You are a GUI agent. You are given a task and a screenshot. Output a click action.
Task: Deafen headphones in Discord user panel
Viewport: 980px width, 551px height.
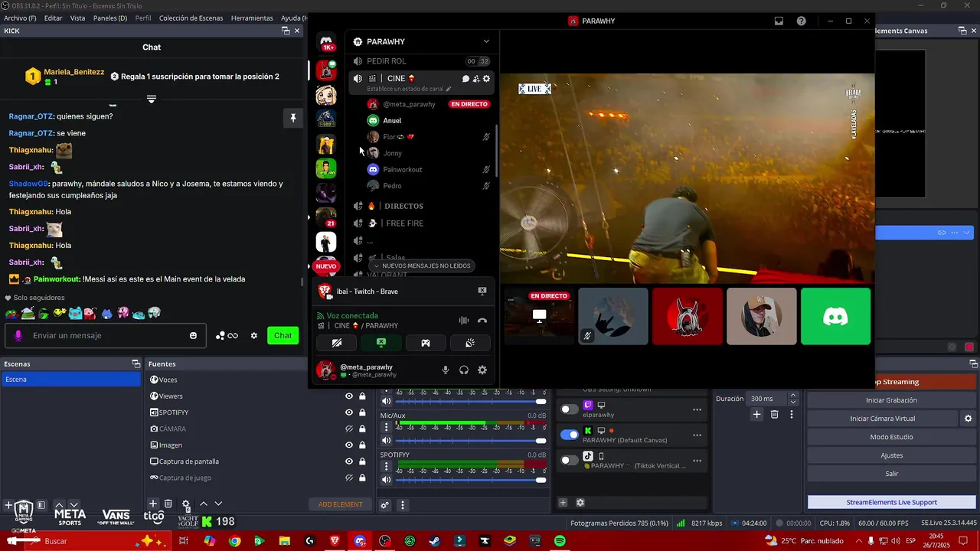[x=463, y=370]
